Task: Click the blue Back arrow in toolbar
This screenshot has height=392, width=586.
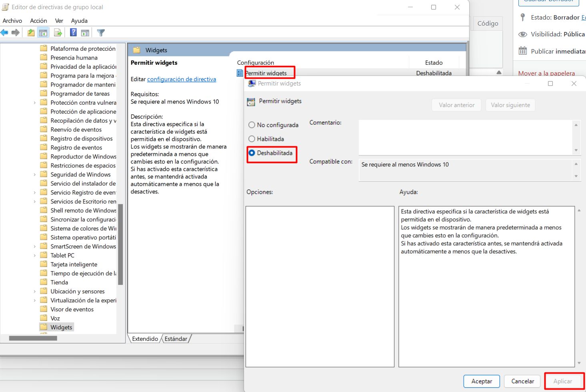Action: coord(5,33)
